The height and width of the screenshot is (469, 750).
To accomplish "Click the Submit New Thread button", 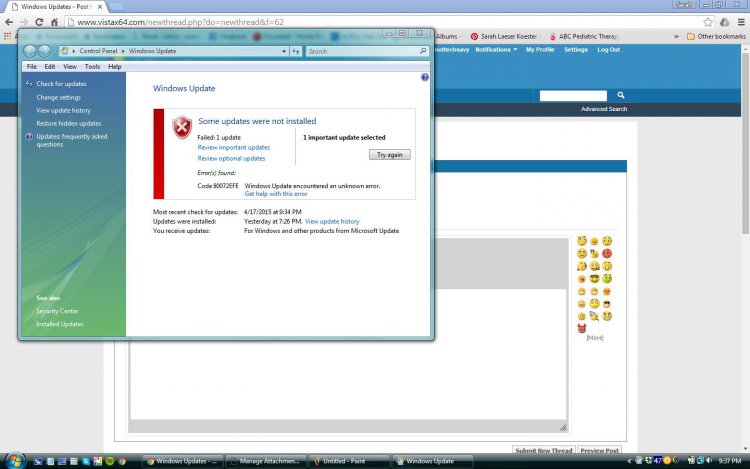I will [543, 450].
